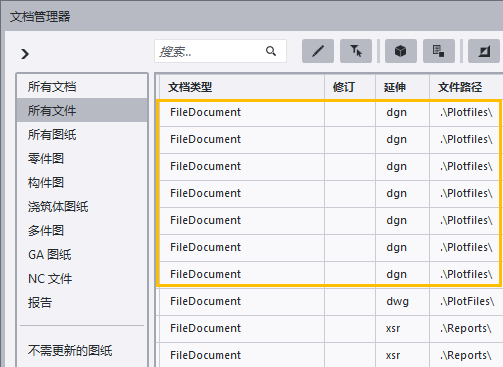
Task: Focus the 搜索 search input field
Action: pyautogui.click(x=220, y=51)
